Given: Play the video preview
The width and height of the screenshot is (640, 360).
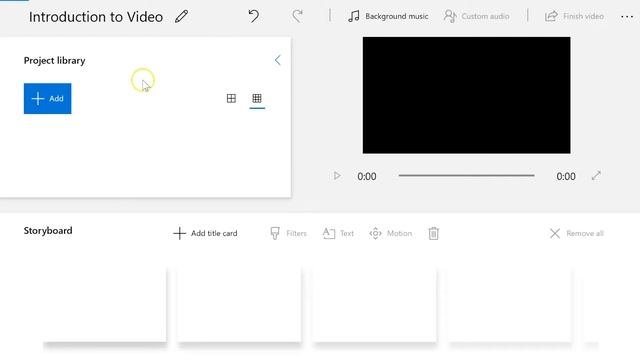Looking at the screenshot, I should 337,176.
